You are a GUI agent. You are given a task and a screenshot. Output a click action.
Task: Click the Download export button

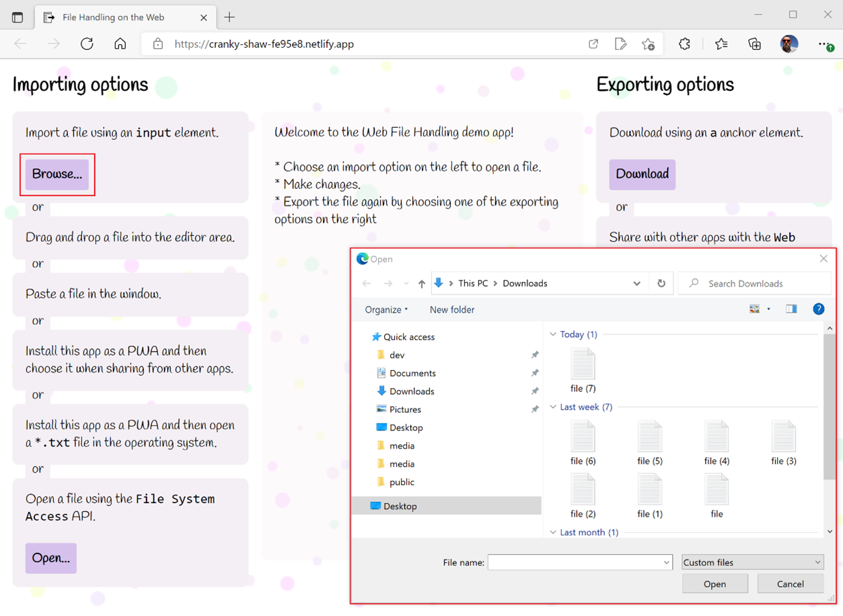pos(642,174)
